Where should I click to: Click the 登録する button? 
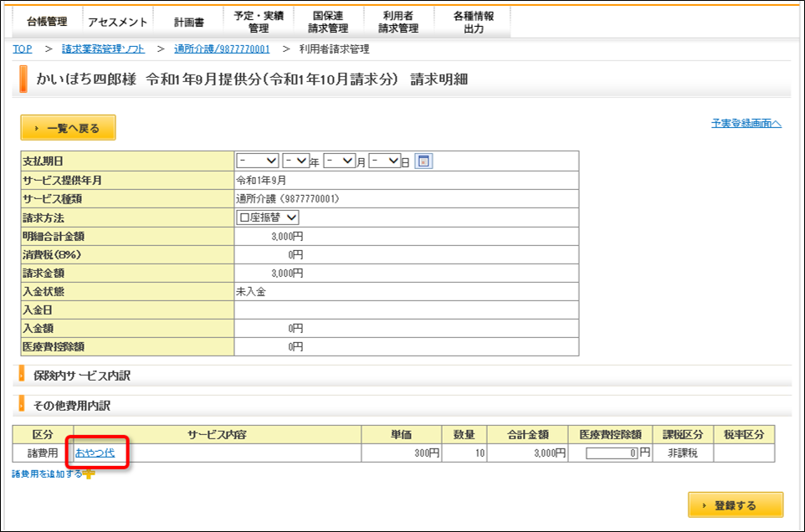(736, 504)
